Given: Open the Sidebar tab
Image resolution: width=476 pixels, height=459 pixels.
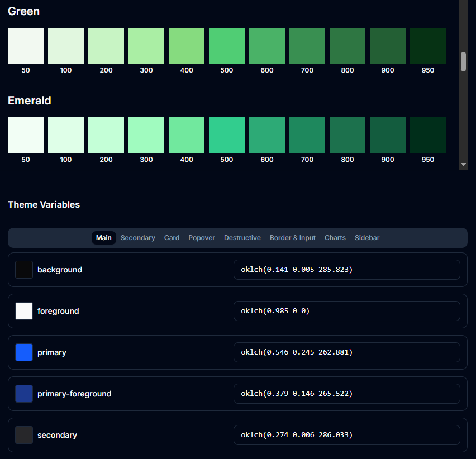Looking at the screenshot, I should [x=367, y=238].
